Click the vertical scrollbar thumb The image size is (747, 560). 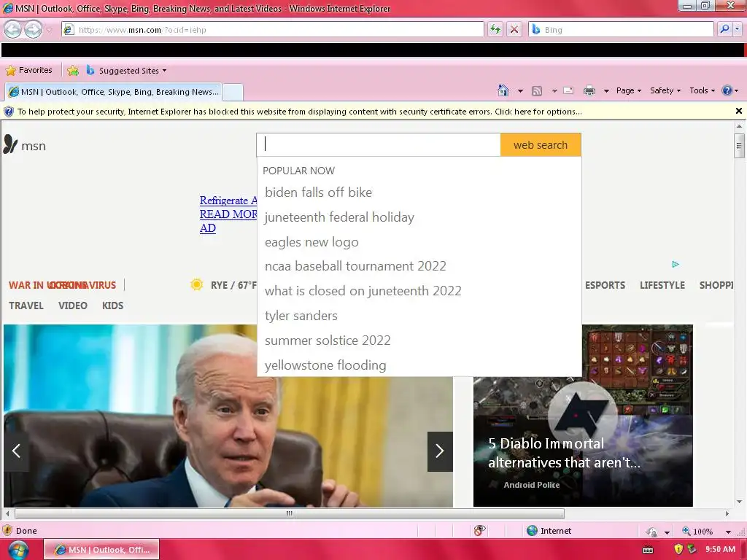pyautogui.click(x=739, y=145)
